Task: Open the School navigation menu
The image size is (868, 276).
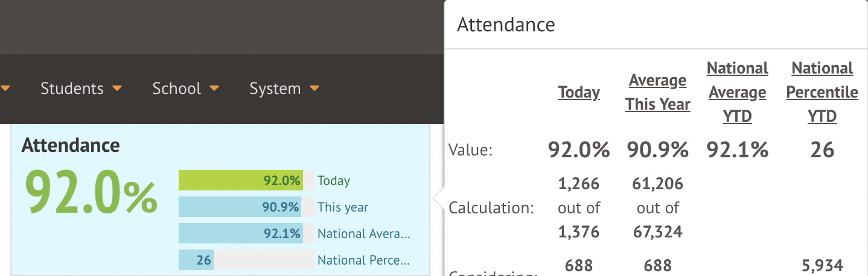Action: pyautogui.click(x=176, y=89)
